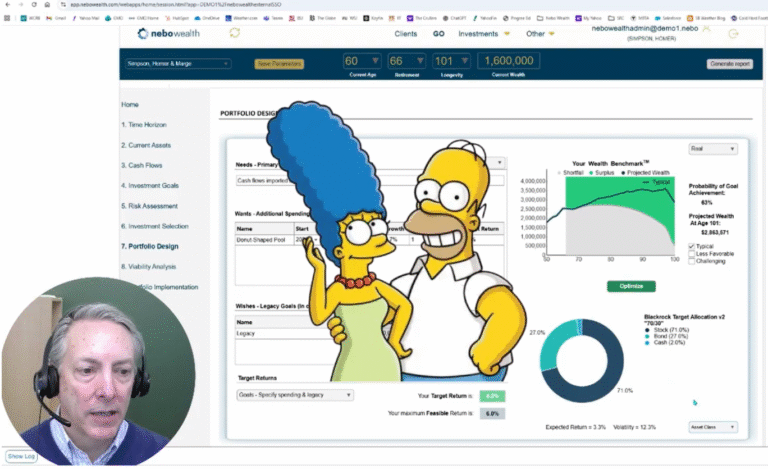This screenshot has width=768, height=469.
Task: Open the MBTA bookmark
Action: click(x=639, y=18)
